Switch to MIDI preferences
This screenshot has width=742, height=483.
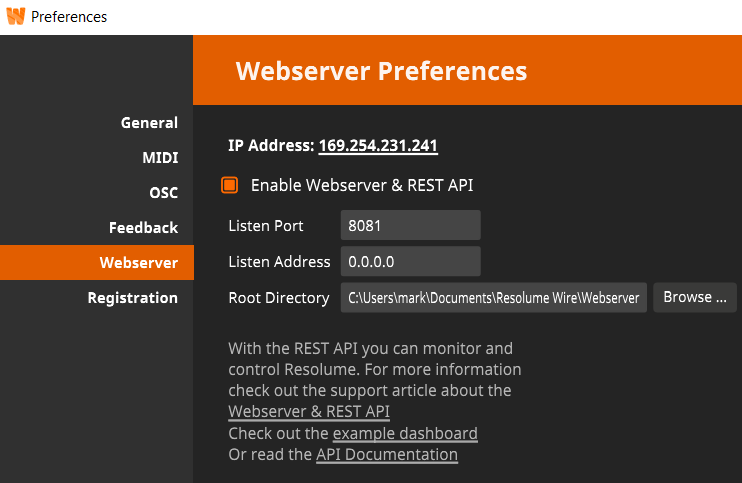coord(160,158)
